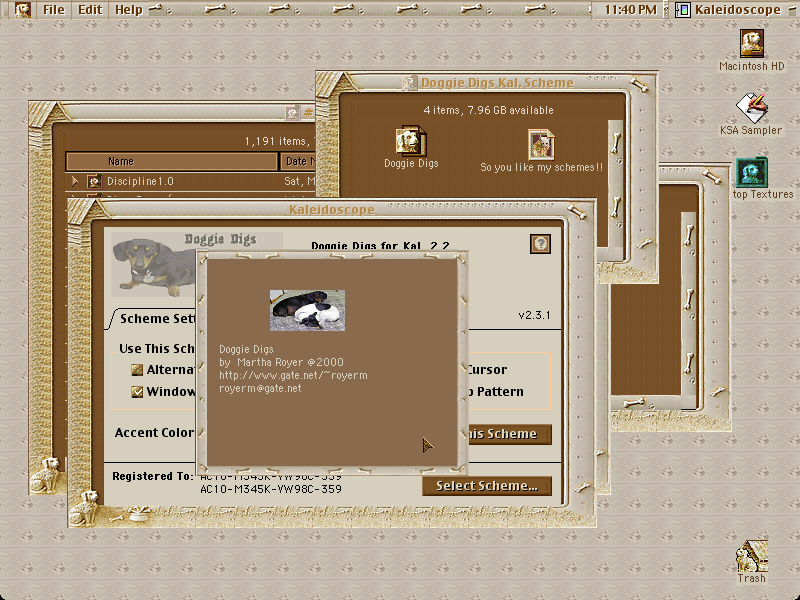Click the http://www.gate.net/~royerm link text
The image size is (800, 600).
coord(293,375)
